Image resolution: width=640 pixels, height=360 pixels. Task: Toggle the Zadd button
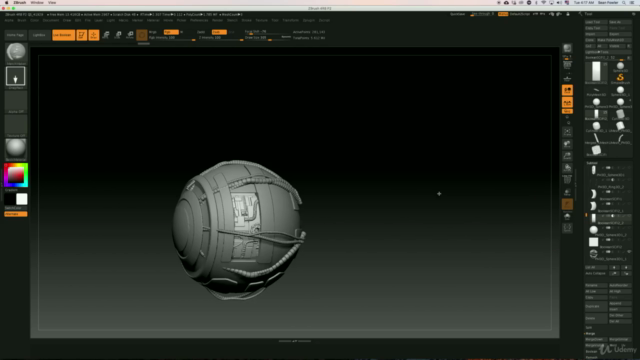(x=201, y=32)
